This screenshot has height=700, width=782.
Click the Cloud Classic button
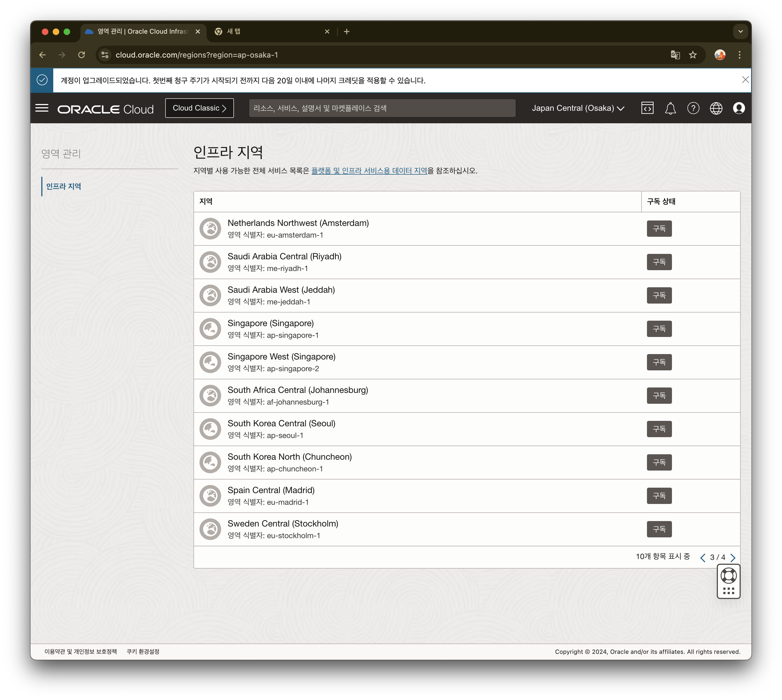coord(199,108)
